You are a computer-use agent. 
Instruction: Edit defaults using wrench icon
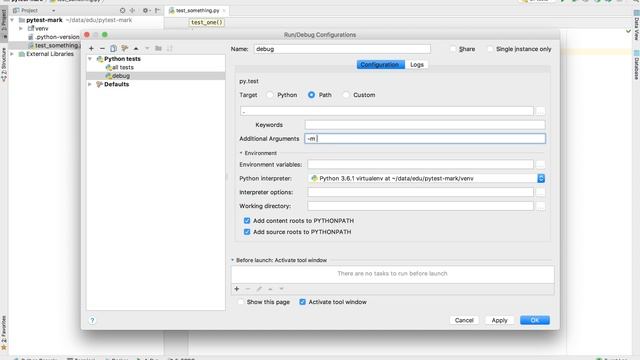point(124,48)
